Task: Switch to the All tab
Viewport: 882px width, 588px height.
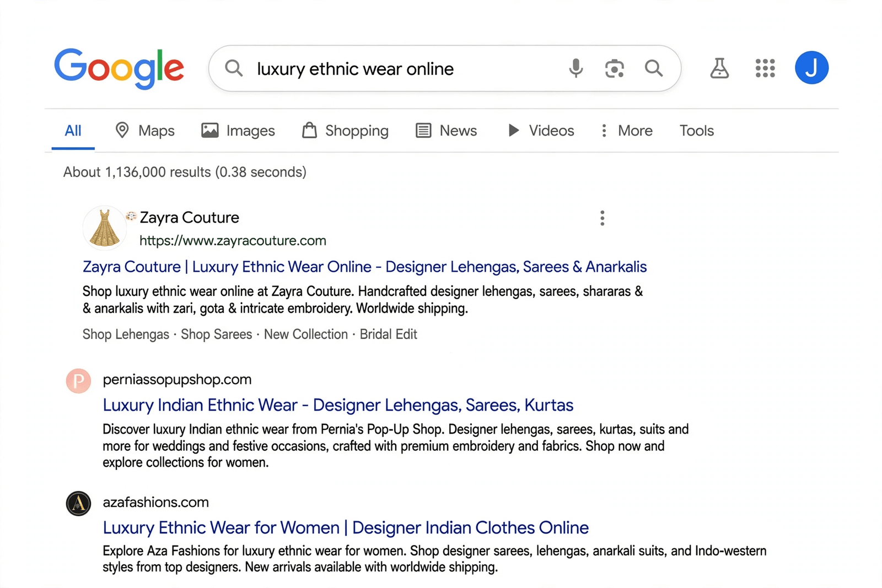Action: point(73,131)
